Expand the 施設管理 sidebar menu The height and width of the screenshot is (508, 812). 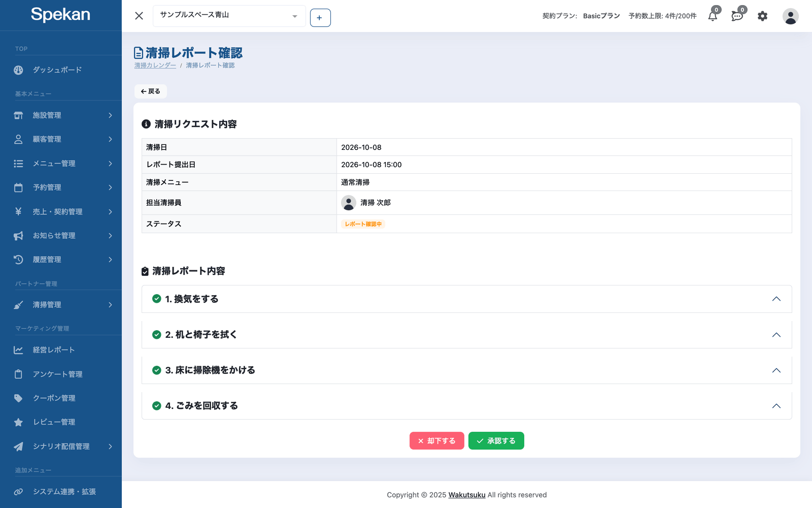[x=61, y=115]
